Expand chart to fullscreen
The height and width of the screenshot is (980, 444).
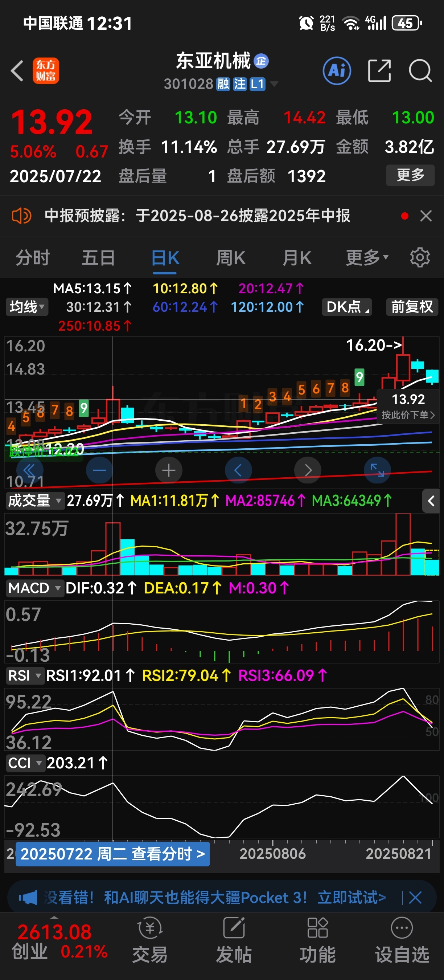tap(377, 470)
